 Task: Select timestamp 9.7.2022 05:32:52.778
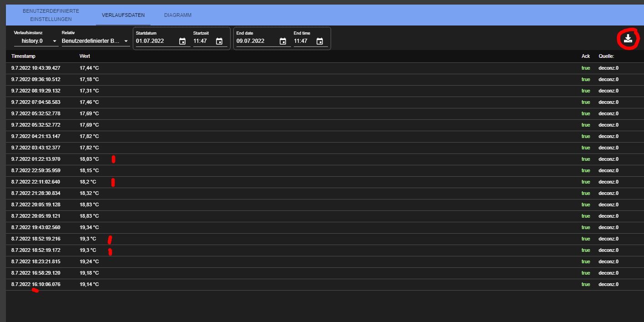36,113
